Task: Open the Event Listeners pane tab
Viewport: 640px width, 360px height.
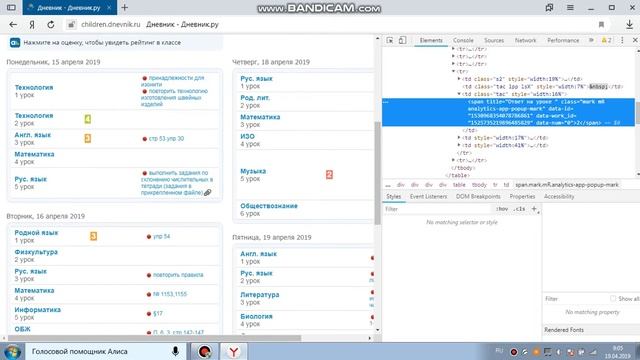Action: coord(429,196)
